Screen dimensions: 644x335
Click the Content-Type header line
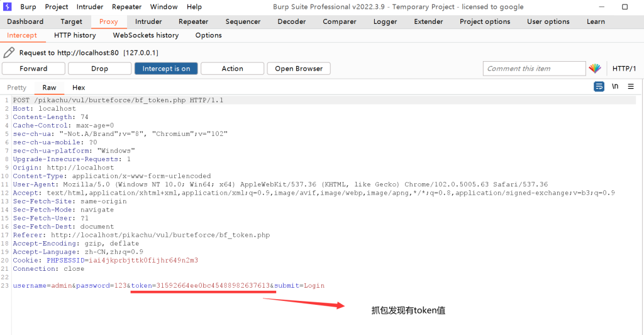tap(112, 176)
